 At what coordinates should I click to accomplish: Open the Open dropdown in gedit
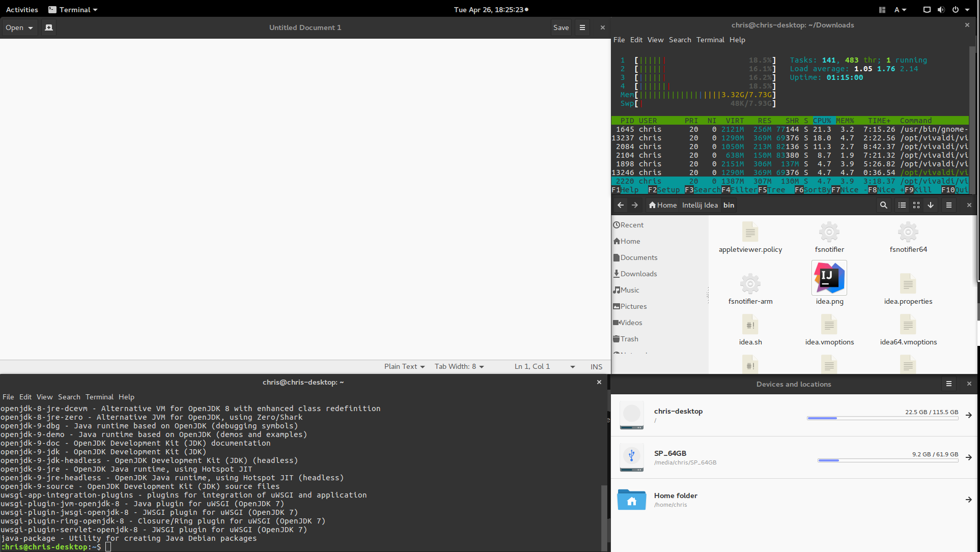click(18, 27)
